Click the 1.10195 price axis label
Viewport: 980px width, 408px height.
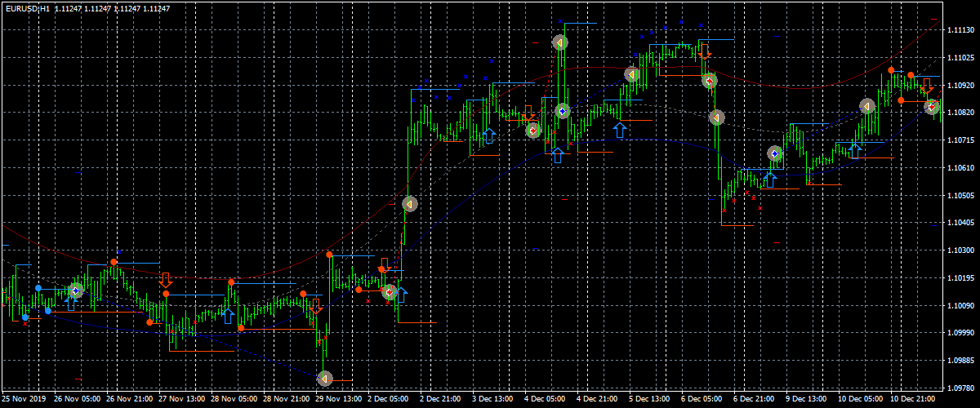pyautogui.click(x=959, y=278)
